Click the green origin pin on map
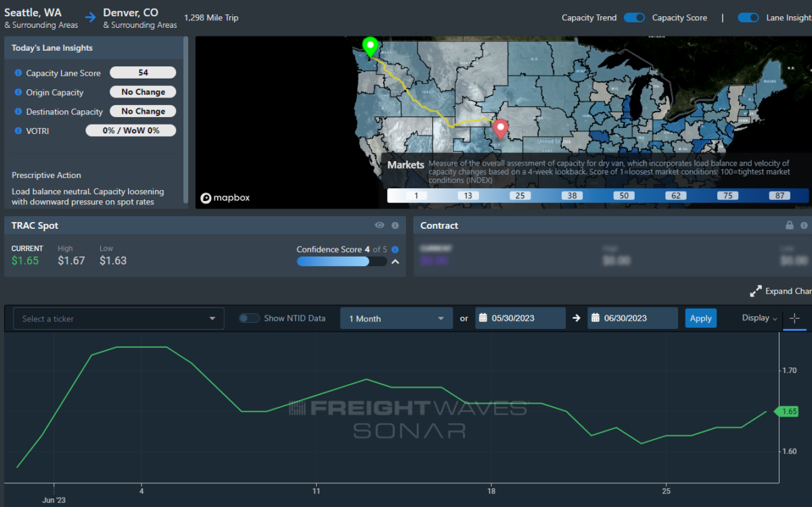This screenshot has width=812, height=507. 369,47
